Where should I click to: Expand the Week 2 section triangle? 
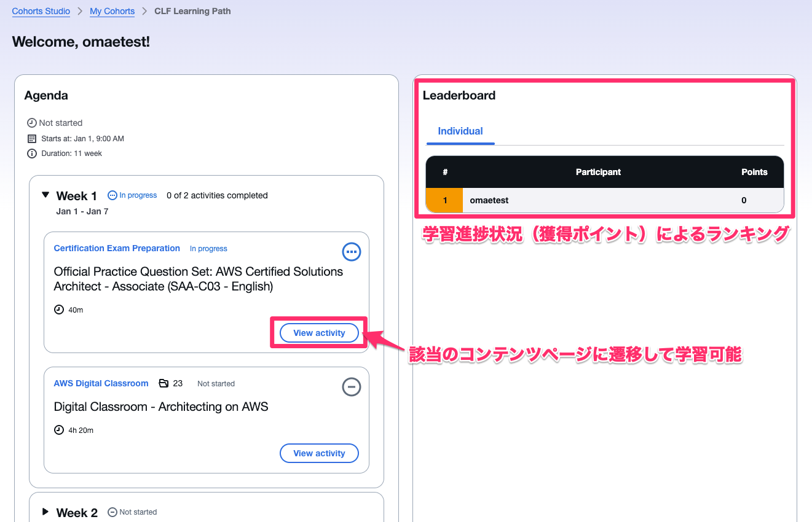pos(45,512)
